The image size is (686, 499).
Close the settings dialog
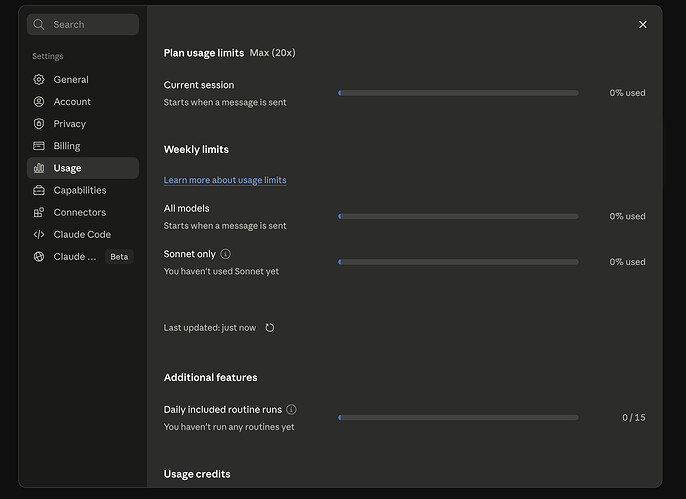[x=643, y=24]
